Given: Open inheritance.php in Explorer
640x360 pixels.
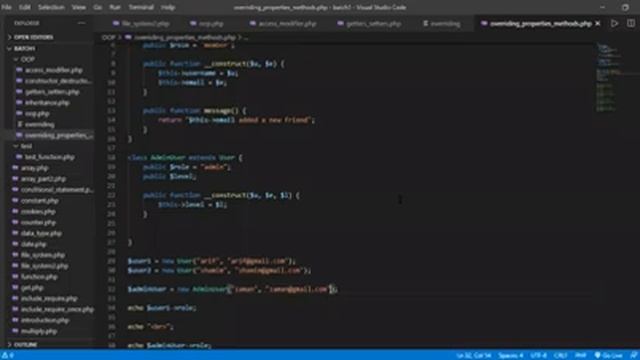Looking at the screenshot, I should [47, 103].
